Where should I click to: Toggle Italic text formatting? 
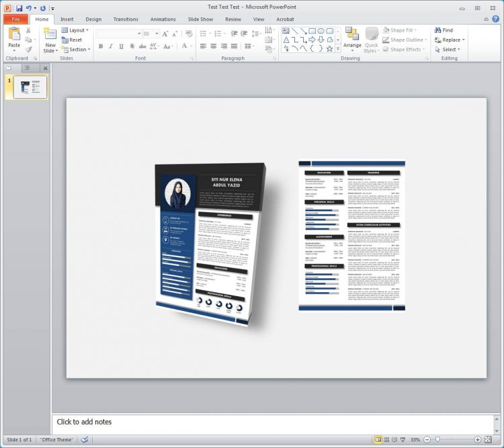tap(110, 46)
